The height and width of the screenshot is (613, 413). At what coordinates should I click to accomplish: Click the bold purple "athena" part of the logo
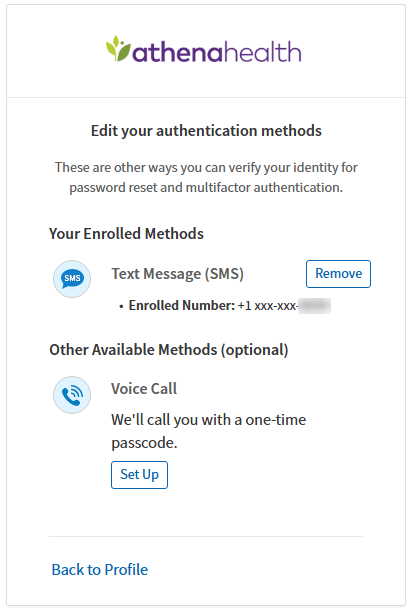177,52
